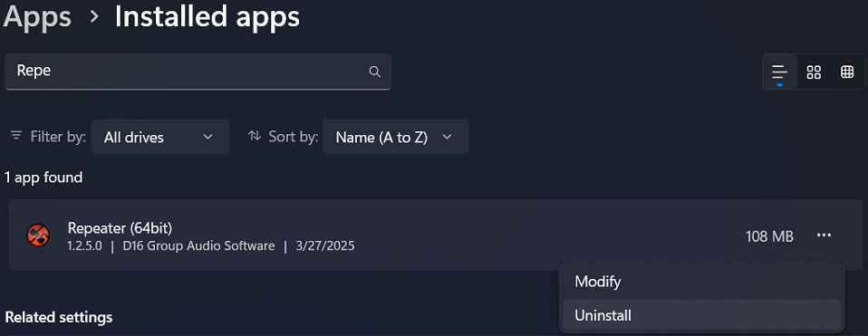
Task: Open the All drives filter dropdown
Action: 160,137
